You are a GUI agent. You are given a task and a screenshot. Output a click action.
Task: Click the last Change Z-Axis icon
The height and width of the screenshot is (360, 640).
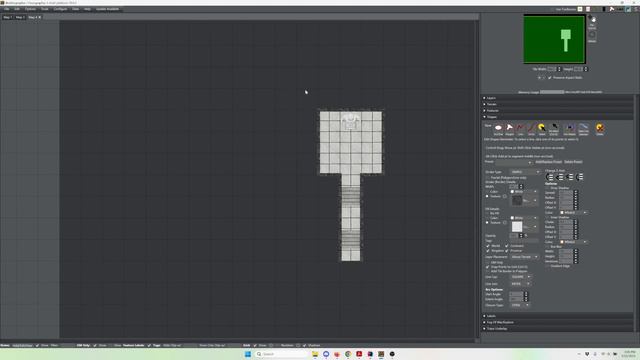(x=579, y=177)
